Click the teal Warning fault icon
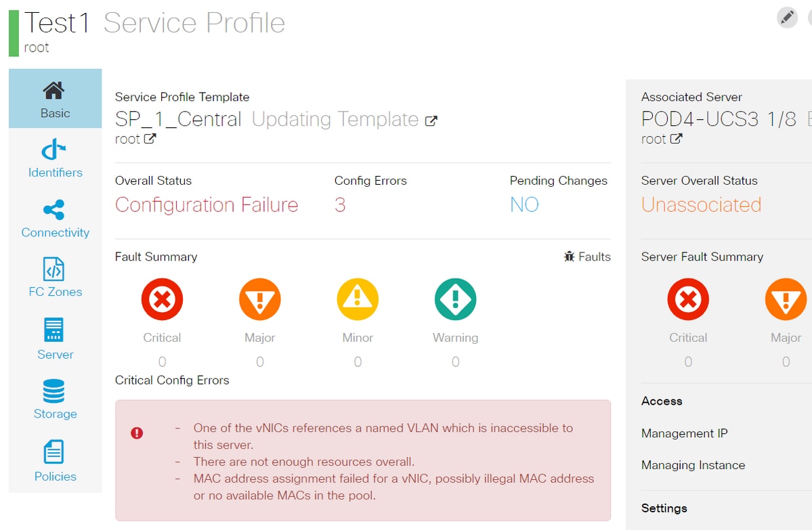Image resolution: width=812 pixels, height=530 pixels. [455, 299]
